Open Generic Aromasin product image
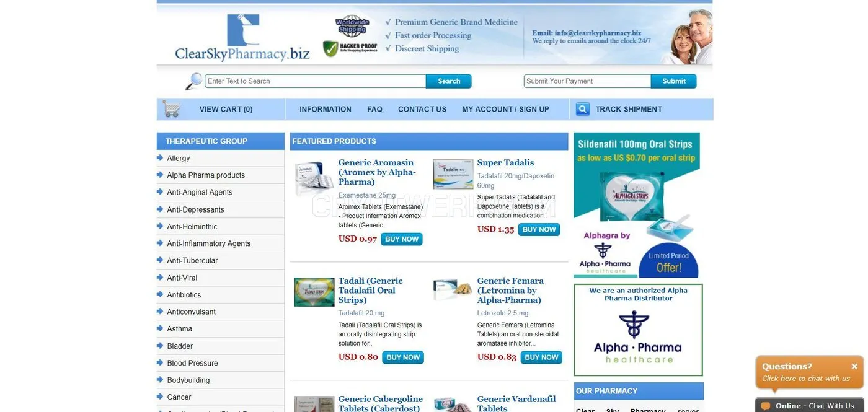868x412 pixels. [314, 178]
